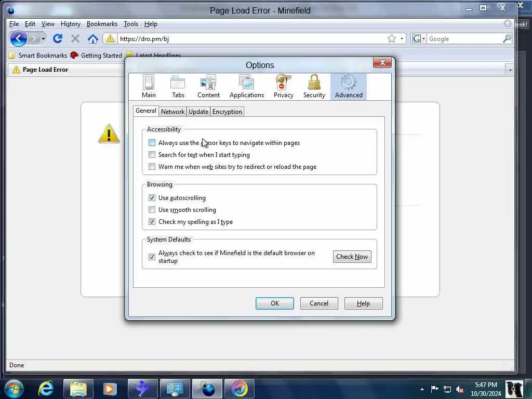The height and width of the screenshot is (399, 532).
Task: Open Windows Media Player from the taskbar
Action: (110, 389)
